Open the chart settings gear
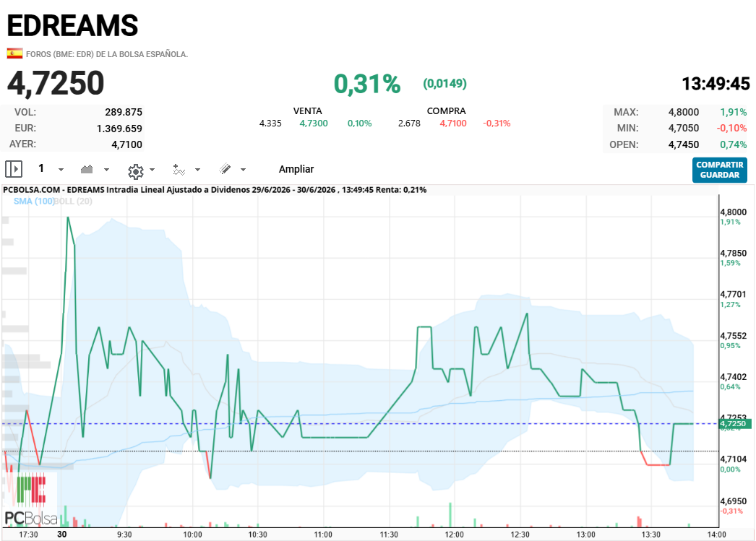 tap(136, 171)
